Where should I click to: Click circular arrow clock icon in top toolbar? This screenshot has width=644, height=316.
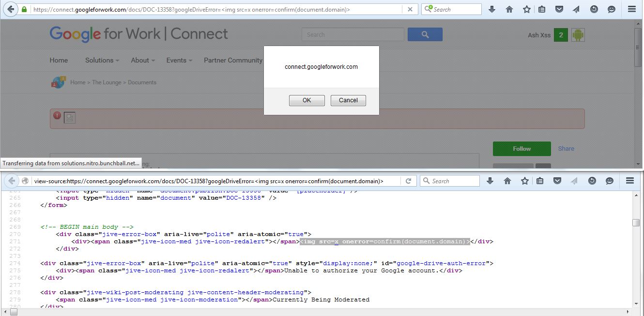click(594, 9)
